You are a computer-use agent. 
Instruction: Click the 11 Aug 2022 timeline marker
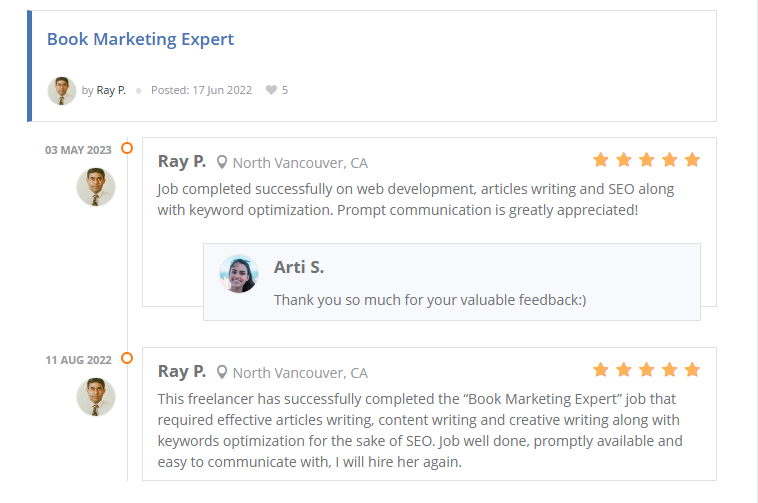[127, 358]
